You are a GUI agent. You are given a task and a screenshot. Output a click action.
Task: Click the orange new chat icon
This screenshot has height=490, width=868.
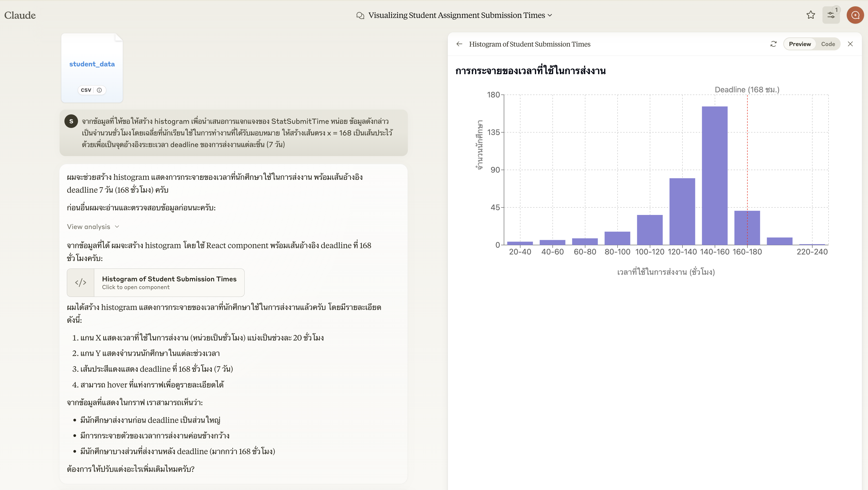tap(855, 15)
